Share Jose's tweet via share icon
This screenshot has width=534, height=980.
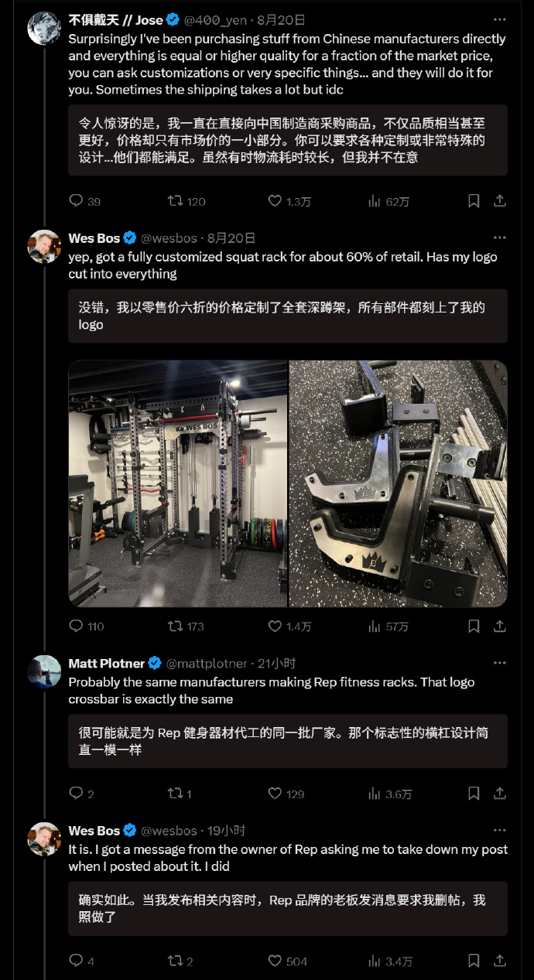[x=500, y=201]
